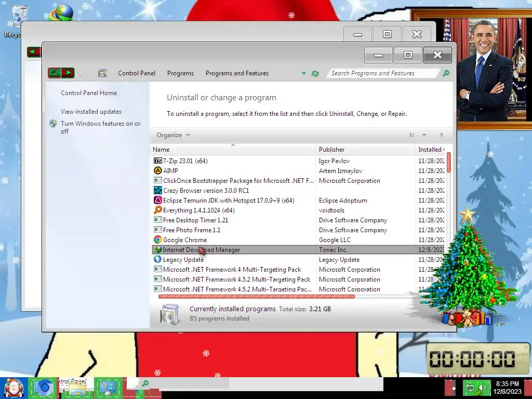Click publisher Google LLC cell
This screenshot has width=532, height=399.
(335, 240)
